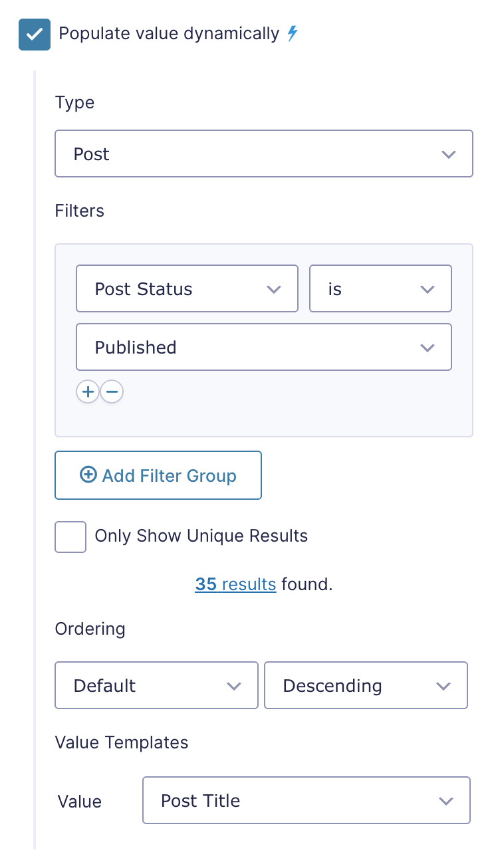
Task: Click the Populate value dynamically label
Action: click(169, 34)
